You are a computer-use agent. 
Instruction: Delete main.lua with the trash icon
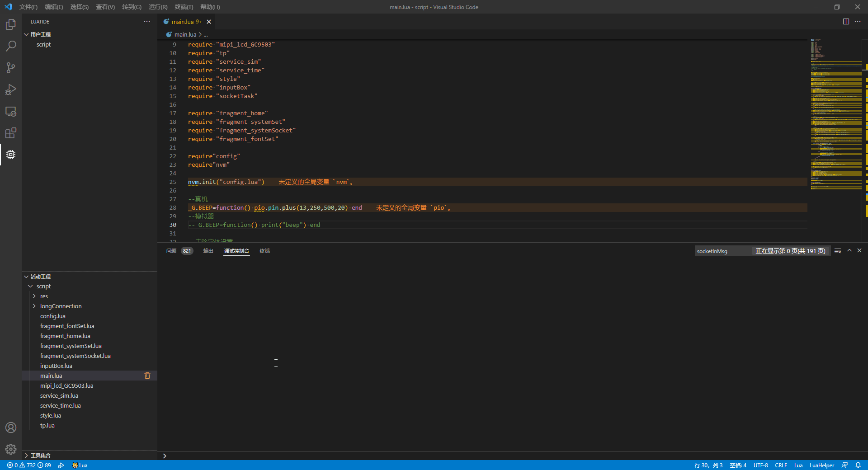pyautogui.click(x=147, y=376)
